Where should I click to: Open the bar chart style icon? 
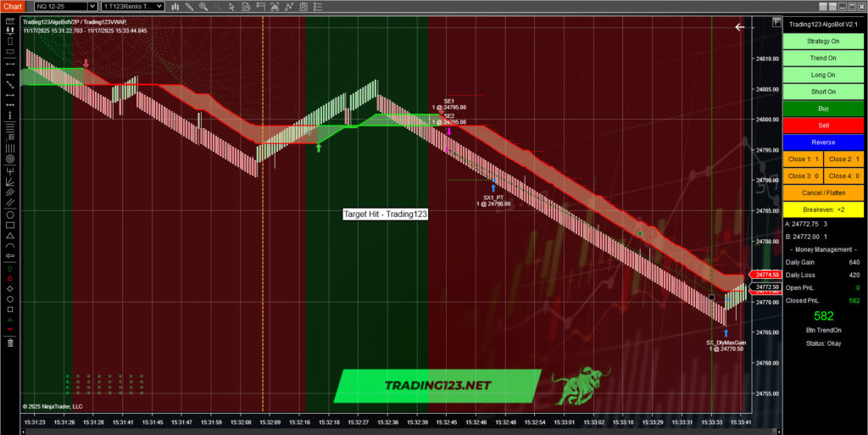tap(175, 7)
